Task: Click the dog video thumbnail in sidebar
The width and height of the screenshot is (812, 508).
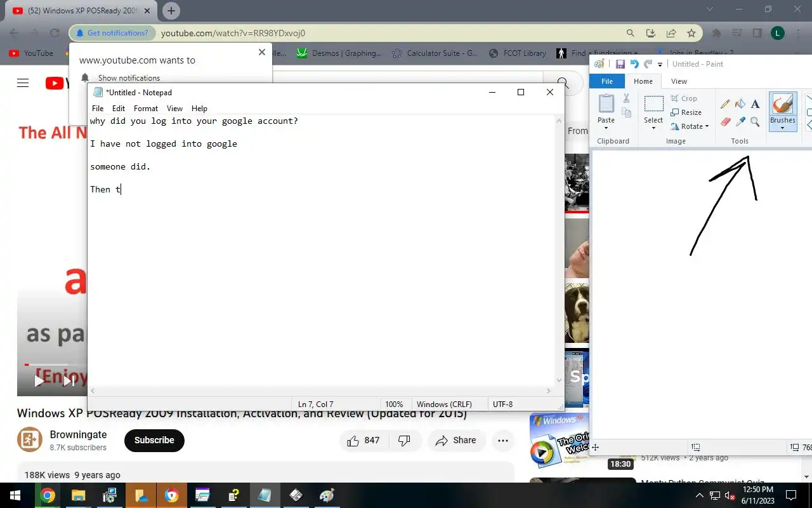Action: 577,313
